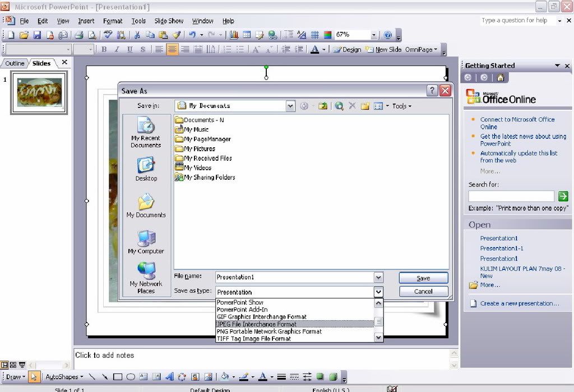The width and height of the screenshot is (574, 392).
Task: Click the Getting Started Home icon
Action: (x=501, y=77)
